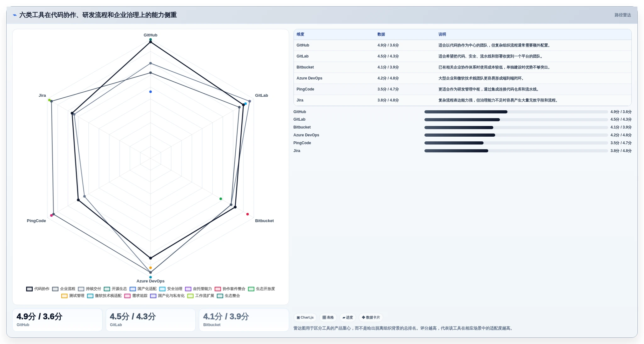Select the Bitbucket row in the table

[462, 68]
